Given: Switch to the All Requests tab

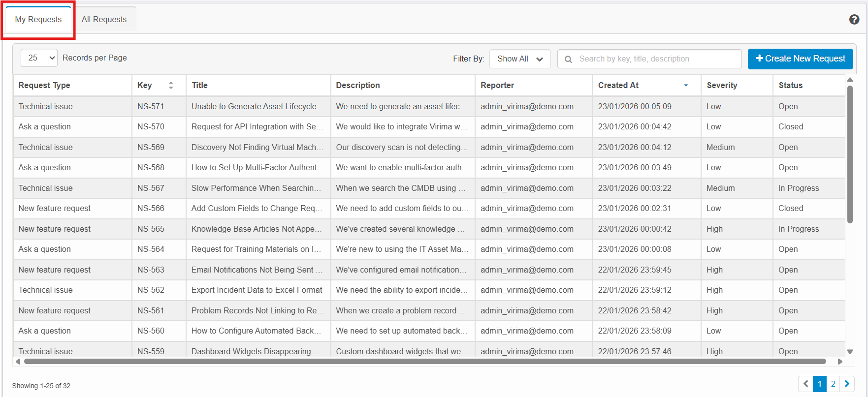Looking at the screenshot, I should click(104, 20).
